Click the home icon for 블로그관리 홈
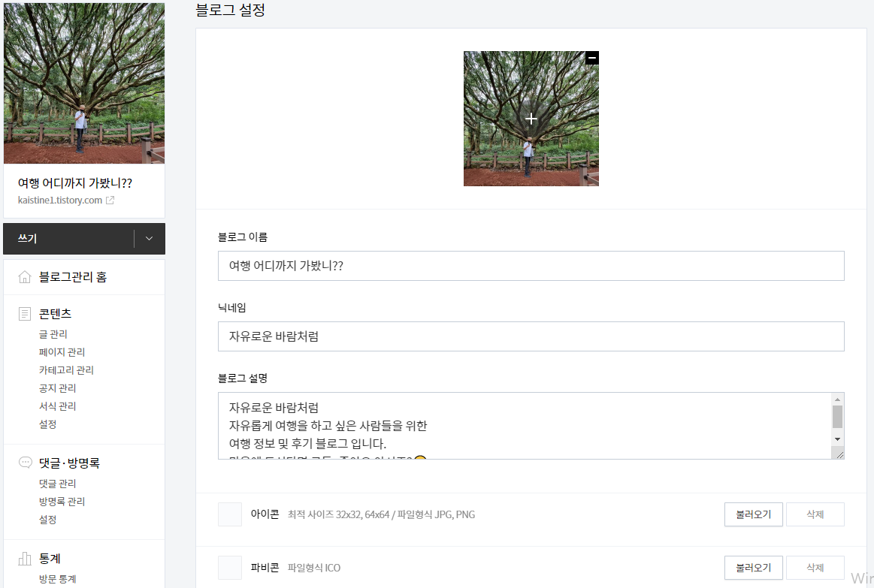 point(25,277)
